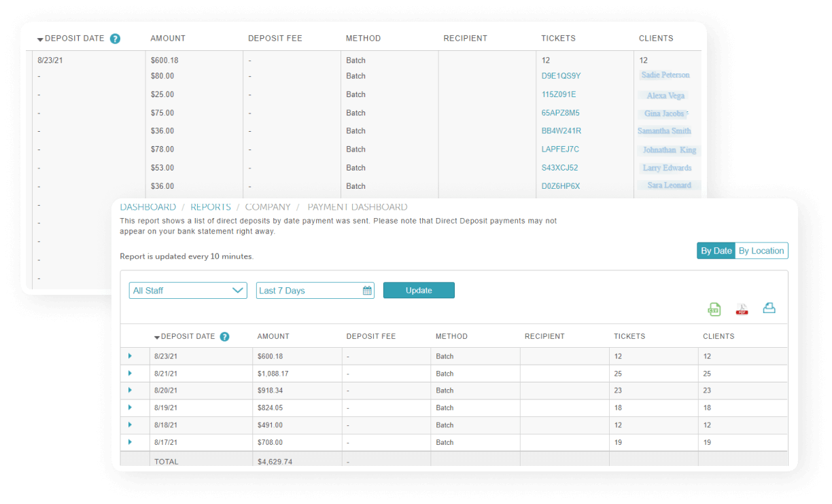Viewport: 832px width, 504px height.
Task: Sort by Tickets column in back window
Action: (558, 38)
